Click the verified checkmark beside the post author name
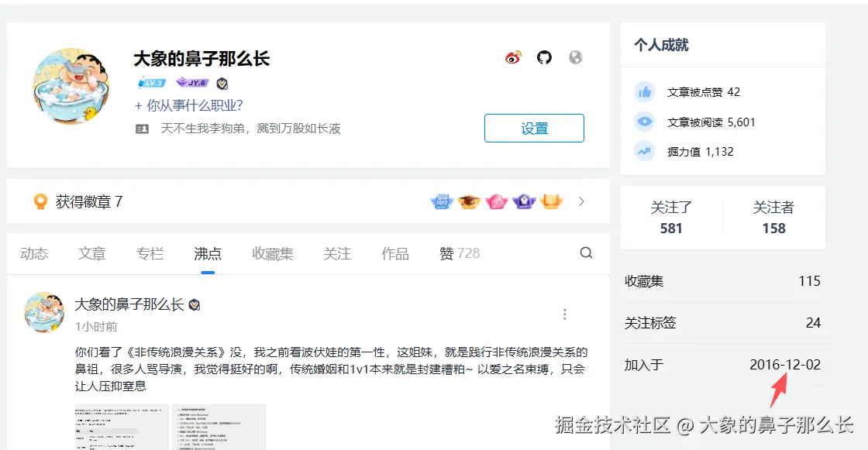The image size is (868, 450). [194, 304]
